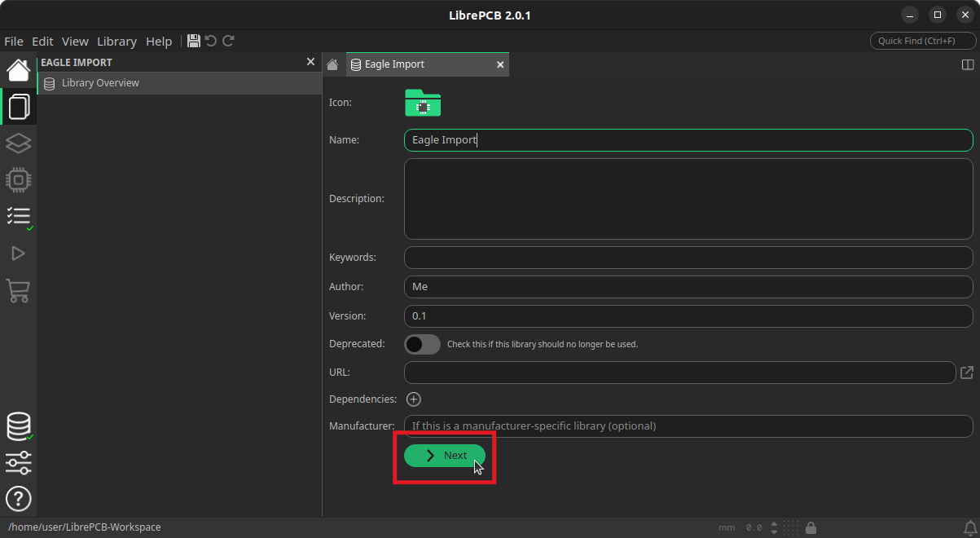Click the Author field containing Me
This screenshot has height=538, width=980.
coord(688,287)
